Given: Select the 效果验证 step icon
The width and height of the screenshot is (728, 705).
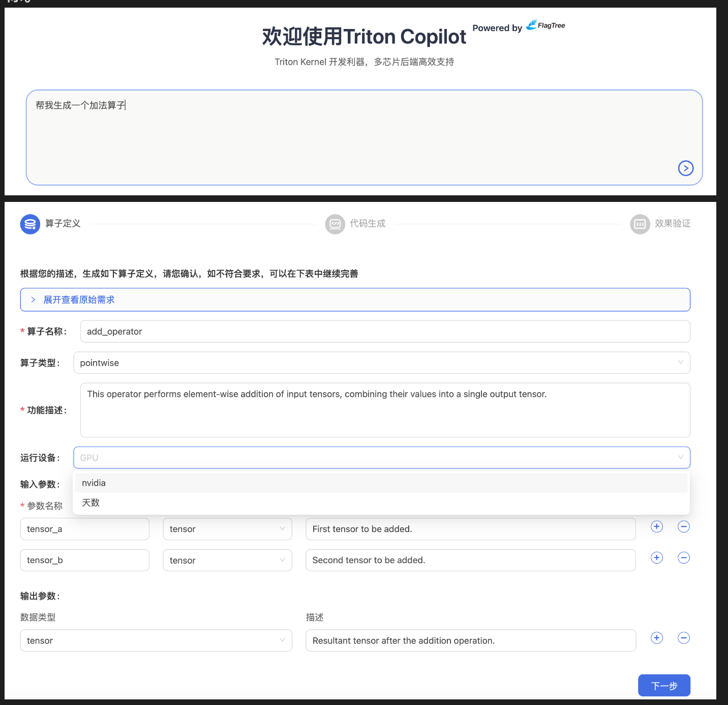Looking at the screenshot, I should (x=640, y=224).
